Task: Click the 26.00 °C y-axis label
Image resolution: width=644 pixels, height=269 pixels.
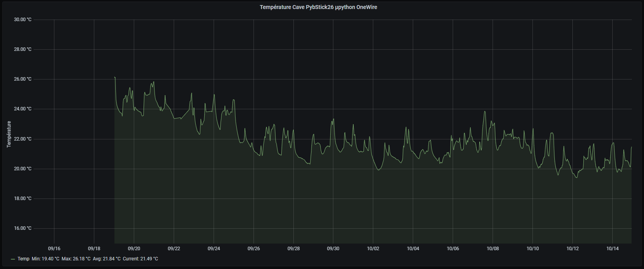Action: (x=23, y=79)
